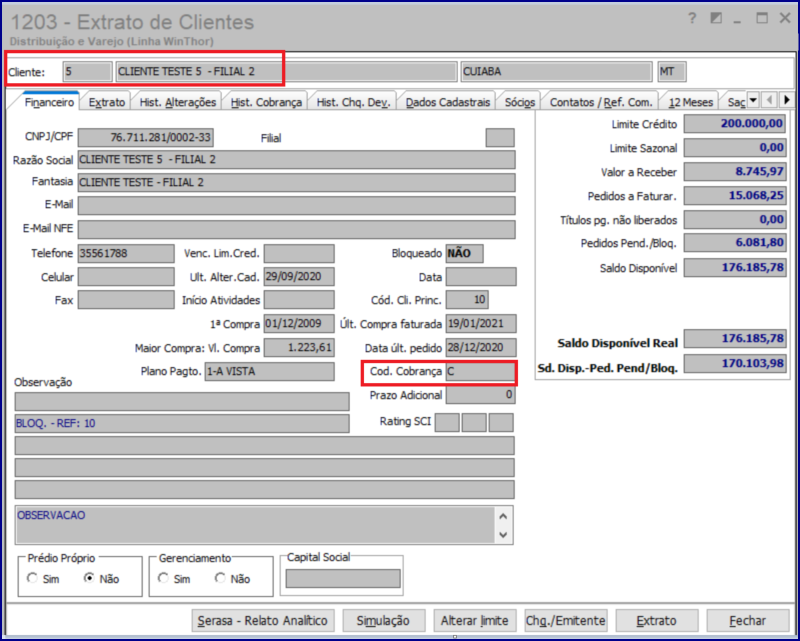This screenshot has height=641, width=800.
Task: Click the Pedidos a Faturar value 15.068,25
Action: (735, 195)
